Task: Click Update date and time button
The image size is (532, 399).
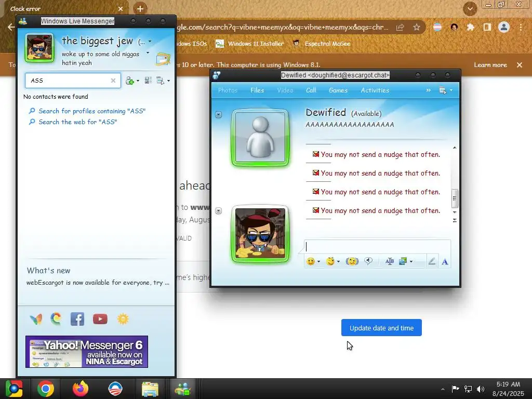Action: click(381, 328)
